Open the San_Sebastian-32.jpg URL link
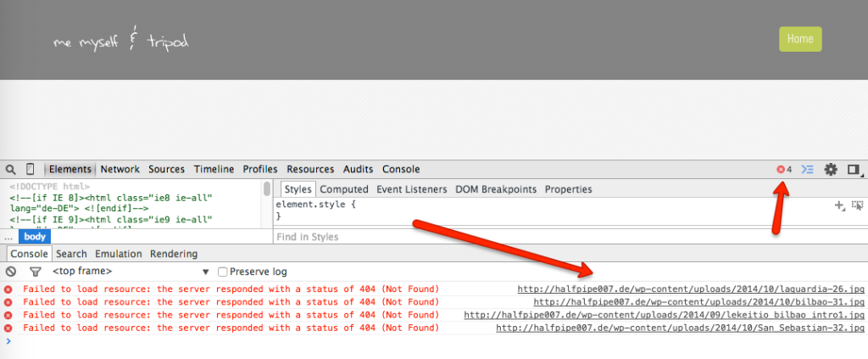Viewport: 868px width, 359px height. pos(680,328)
